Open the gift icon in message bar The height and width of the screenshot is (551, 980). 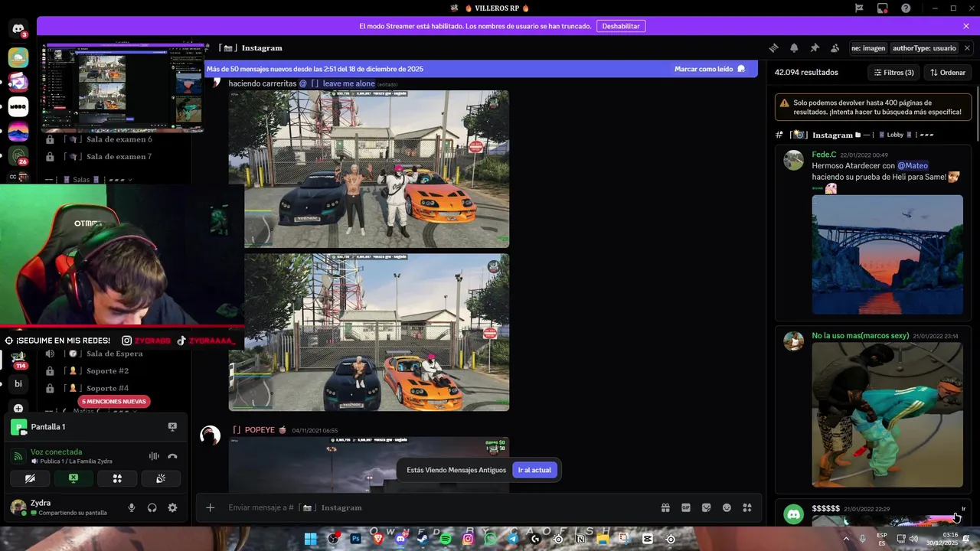(665, 507)
